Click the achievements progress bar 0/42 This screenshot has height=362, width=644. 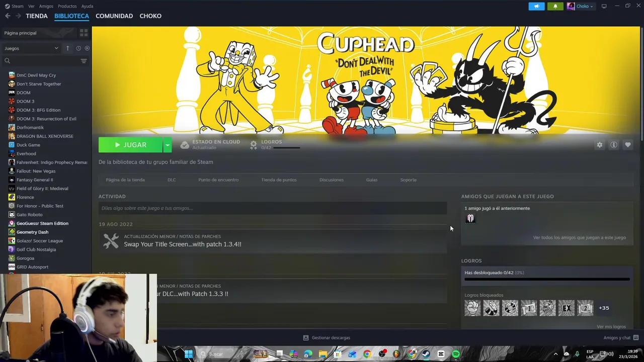tap(547, 279)
